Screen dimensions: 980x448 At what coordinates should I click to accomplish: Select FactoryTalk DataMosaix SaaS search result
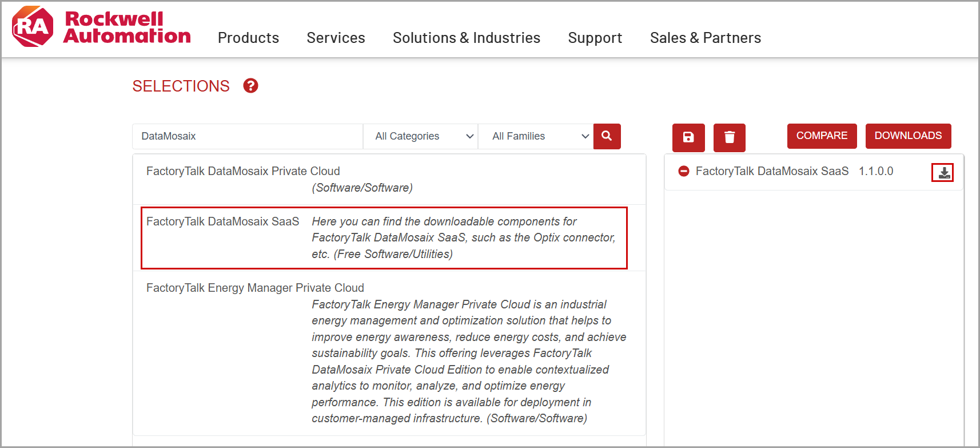384,237
